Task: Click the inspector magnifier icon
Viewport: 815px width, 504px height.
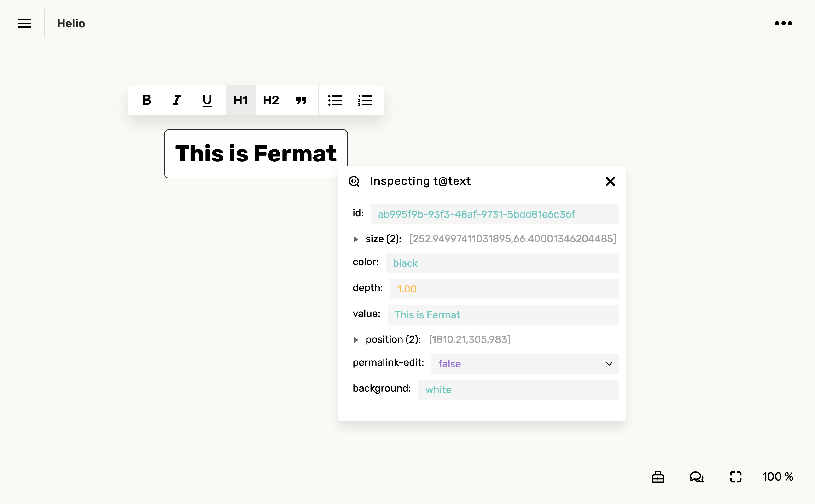Action: coord(354,181)
